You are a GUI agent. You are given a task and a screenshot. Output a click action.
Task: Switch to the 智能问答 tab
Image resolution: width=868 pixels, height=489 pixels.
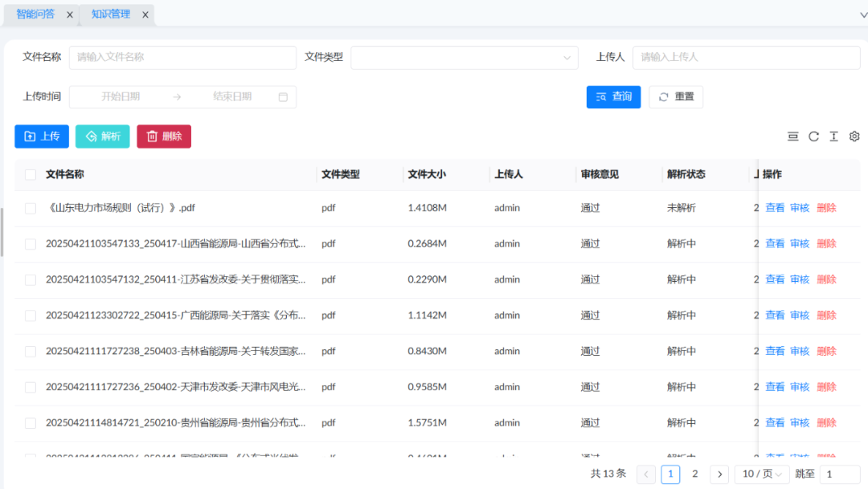pos(35,14)
